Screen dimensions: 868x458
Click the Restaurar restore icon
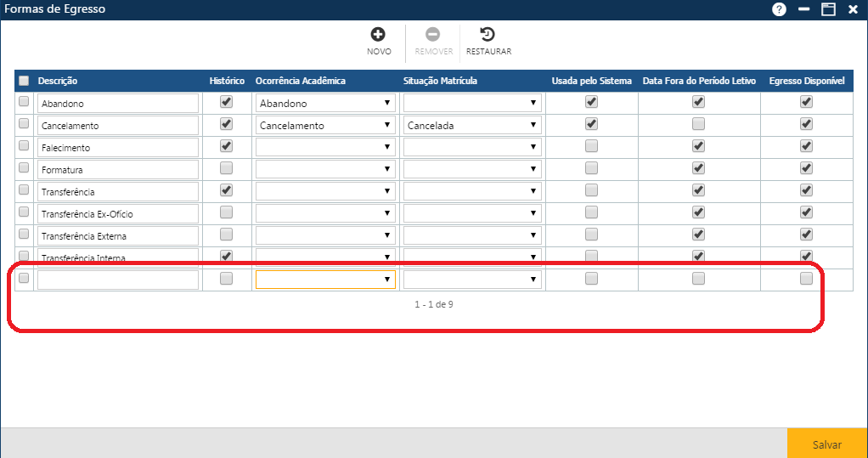click(488, 35)
